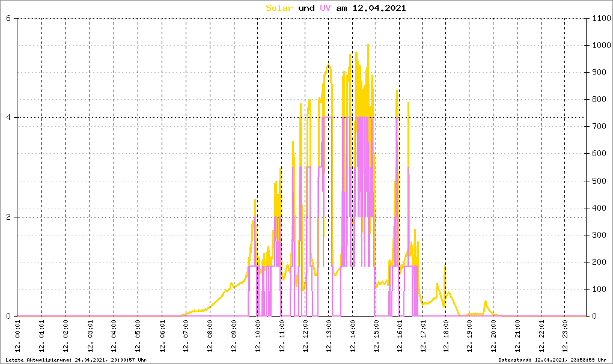Select the time label "12. 00:01"

(17, 336)
